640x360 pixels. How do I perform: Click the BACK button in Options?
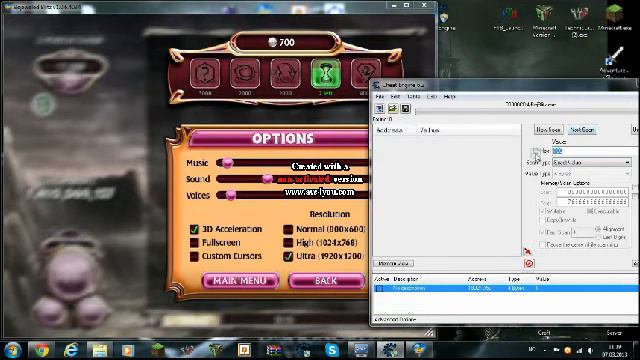[x=326, y=281]
